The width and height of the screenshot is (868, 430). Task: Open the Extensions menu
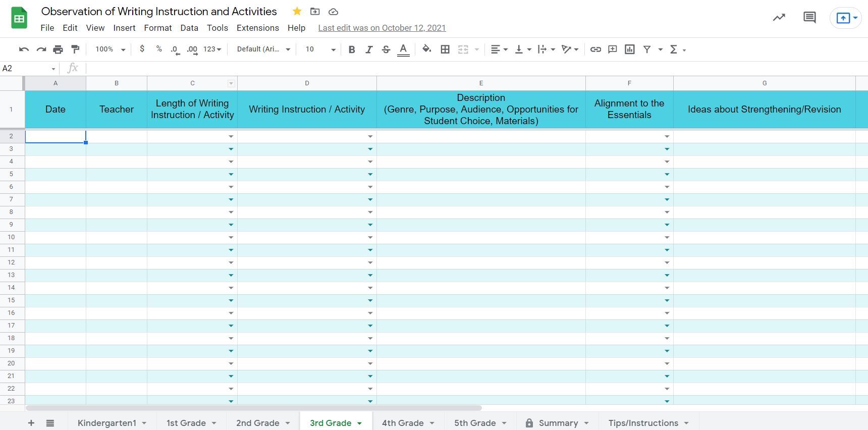(258, 28)
